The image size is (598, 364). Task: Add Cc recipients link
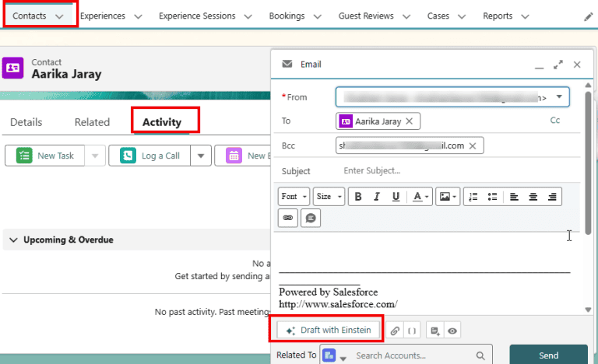coord(555,121)
